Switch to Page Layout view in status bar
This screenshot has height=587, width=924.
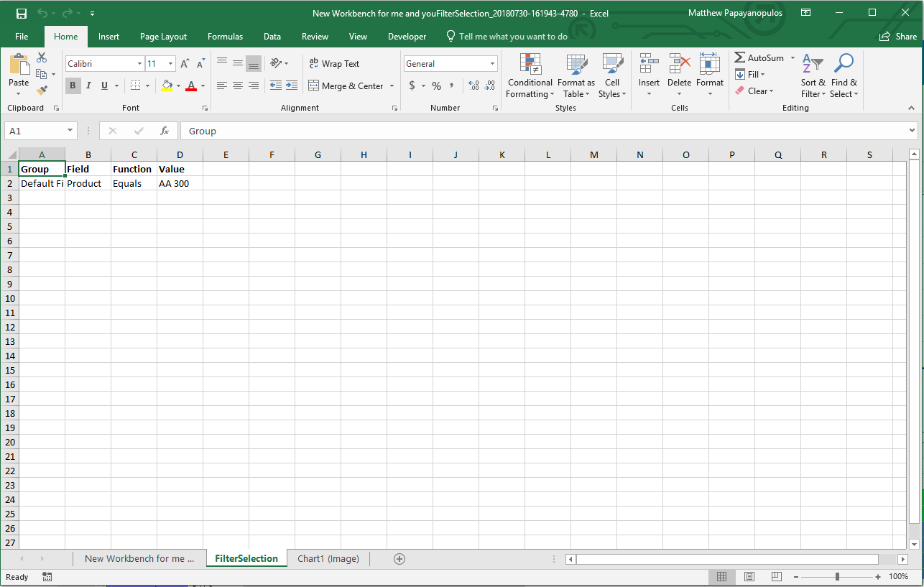pyautogui.click(x=749, y=577)
